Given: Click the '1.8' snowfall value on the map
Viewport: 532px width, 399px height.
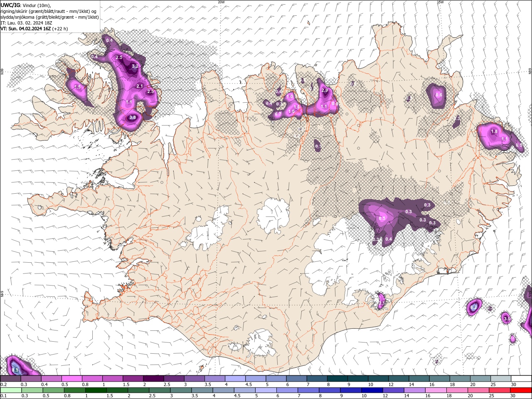Looking at the screenshot, I should click(x=494, y=131).
